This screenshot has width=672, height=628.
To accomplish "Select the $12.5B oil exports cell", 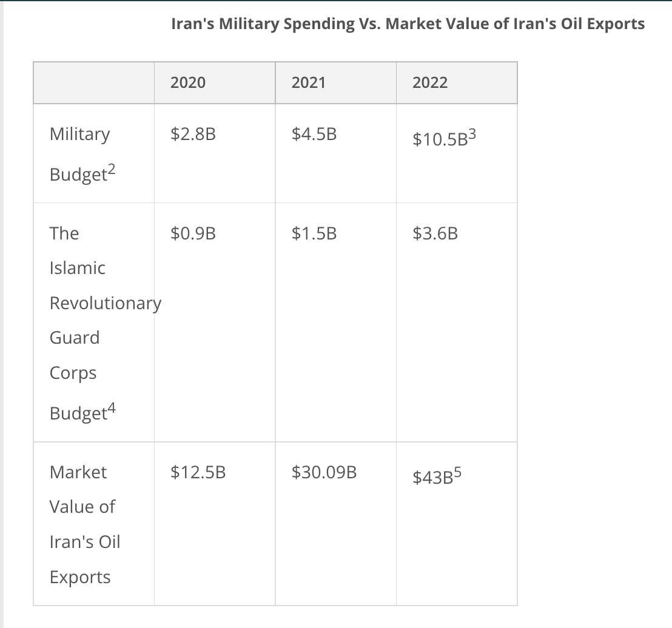I will pos(215,524).
